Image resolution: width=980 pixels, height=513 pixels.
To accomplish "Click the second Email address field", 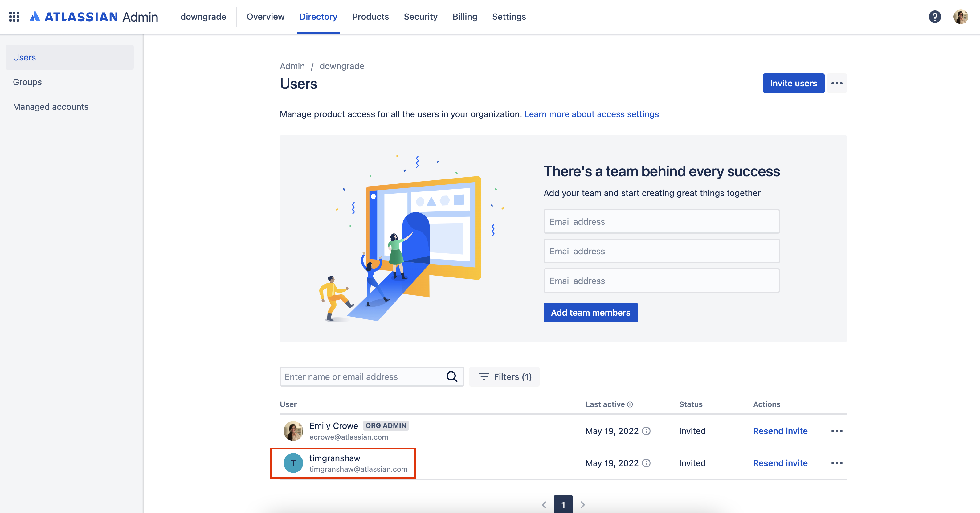I will 661,251.
